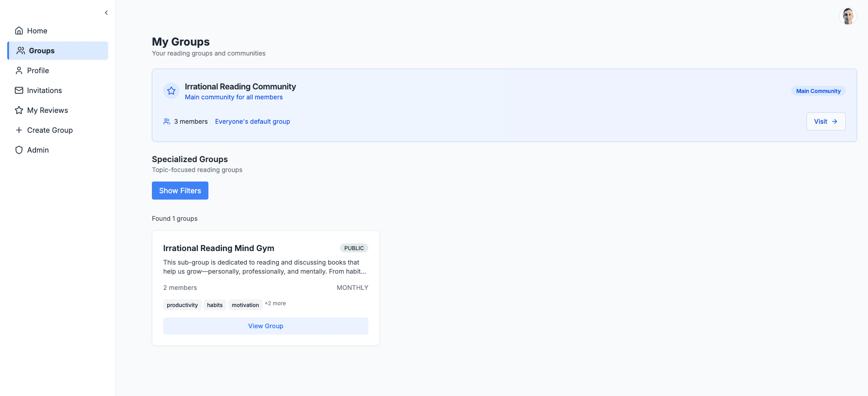This screenshot has width=868, height=396.
Task: Open My Reviews section
Action: [58, 110]
